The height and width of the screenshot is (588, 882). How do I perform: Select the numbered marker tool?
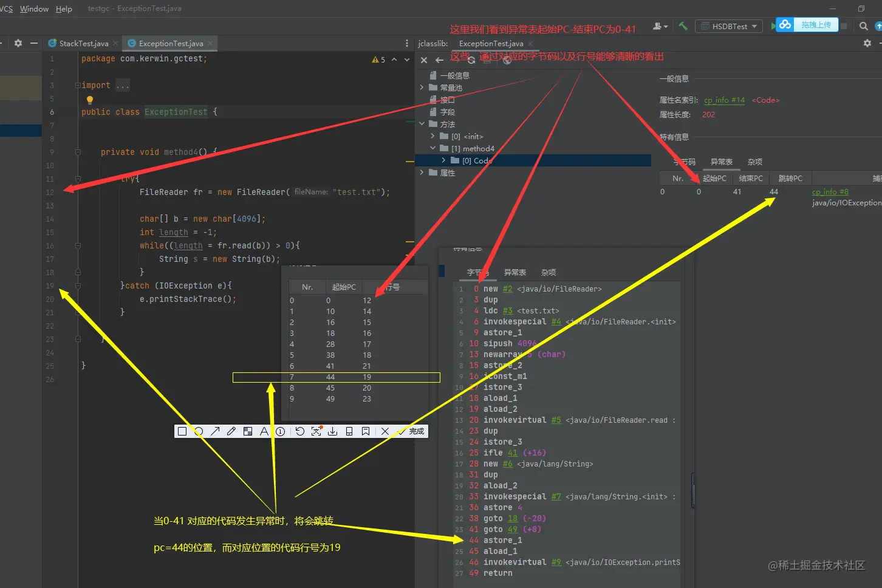tap(281, 431)
